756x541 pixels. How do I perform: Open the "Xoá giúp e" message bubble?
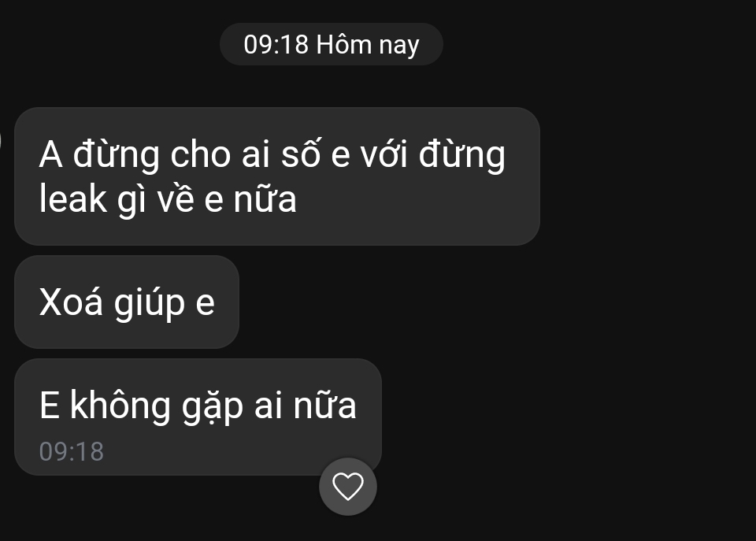pyautogui.click(x=127, y=302)
